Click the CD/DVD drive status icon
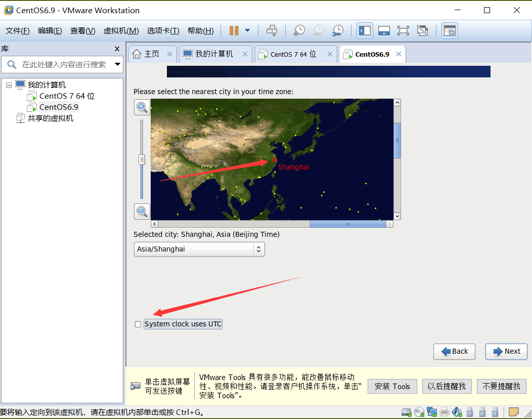The height and width of the screenshot is (419, 532). pos(419,412)
